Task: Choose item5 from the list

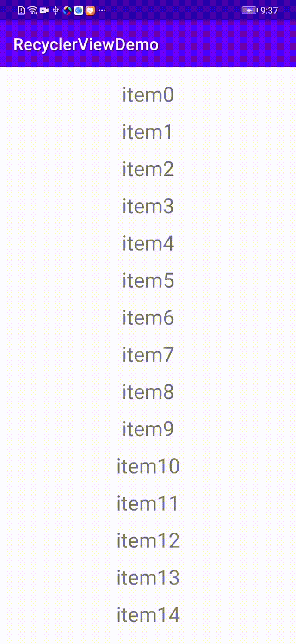Action: (148, 281)
